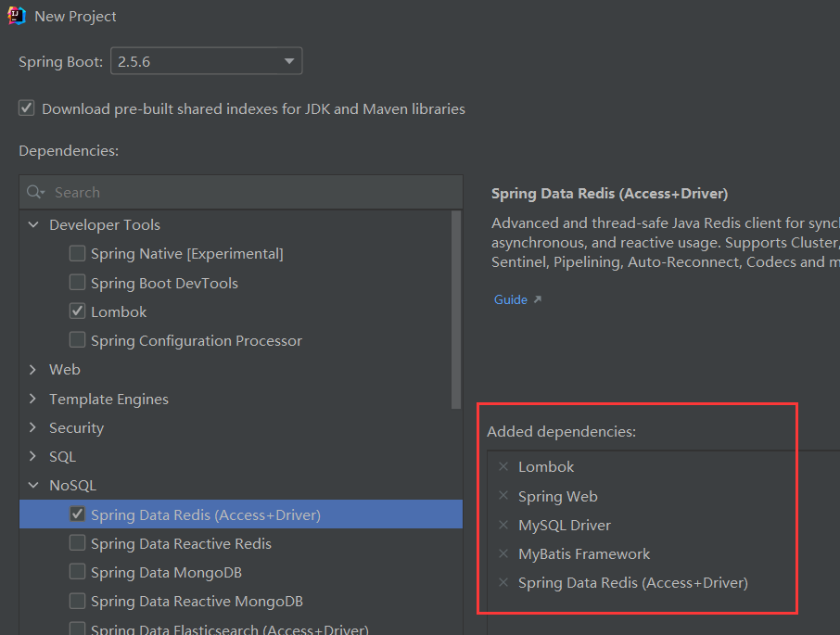Screen dimensions: 840x635
Task: Select MySQL Driver in added dependencies
Action: 564,526
